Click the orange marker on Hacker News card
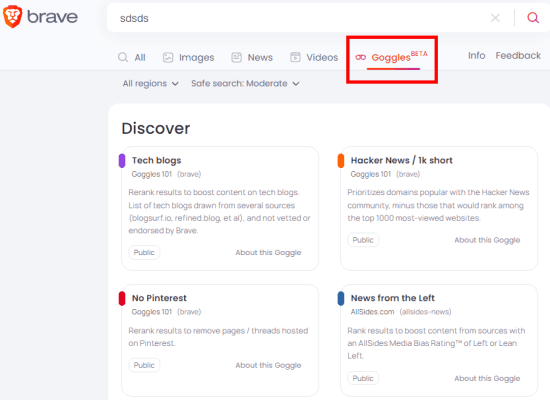Viewport: 550px width, 400px height. coord(341,161)
